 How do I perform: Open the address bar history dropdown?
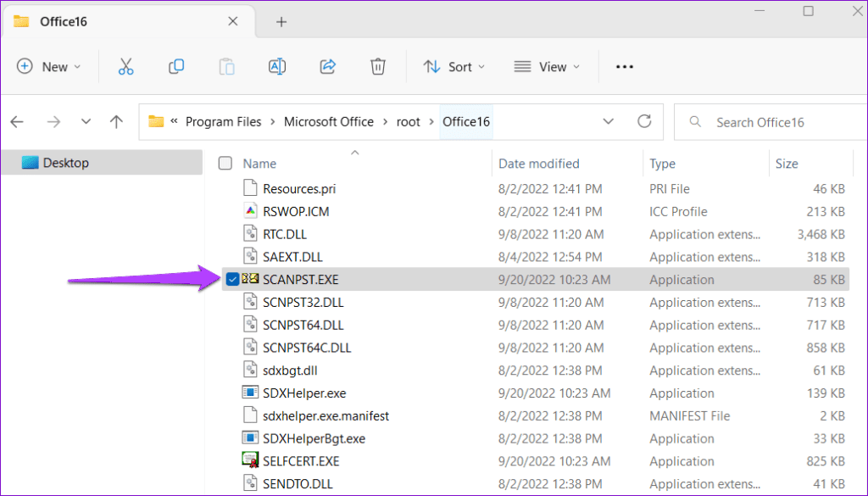(x=609, y=121)
